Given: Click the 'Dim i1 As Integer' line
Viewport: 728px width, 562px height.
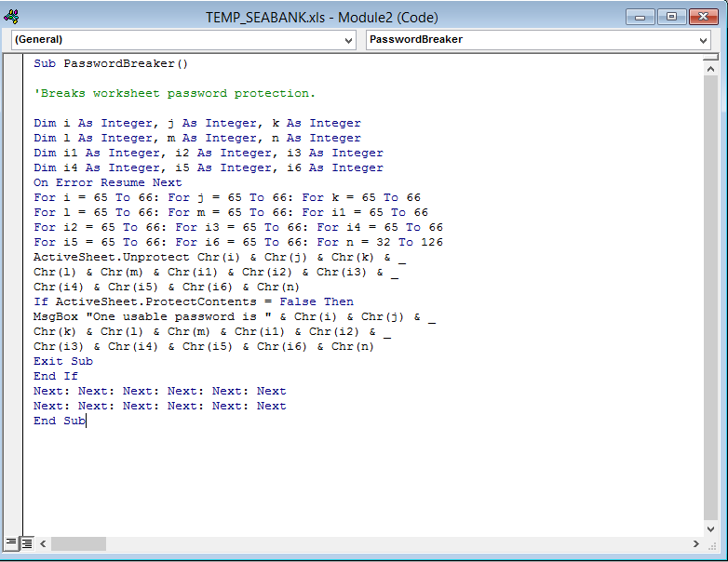Looking at the screenshot, I should click(208, 153).
